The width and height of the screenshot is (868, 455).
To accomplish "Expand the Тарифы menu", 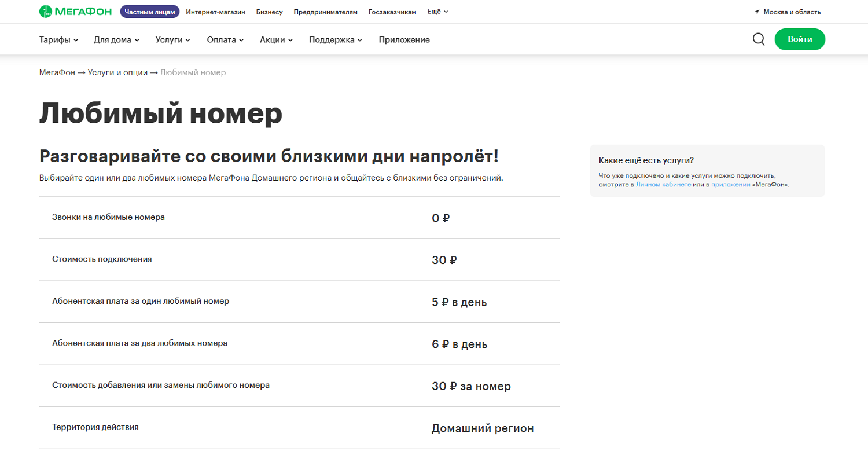I will coord(59,40).
